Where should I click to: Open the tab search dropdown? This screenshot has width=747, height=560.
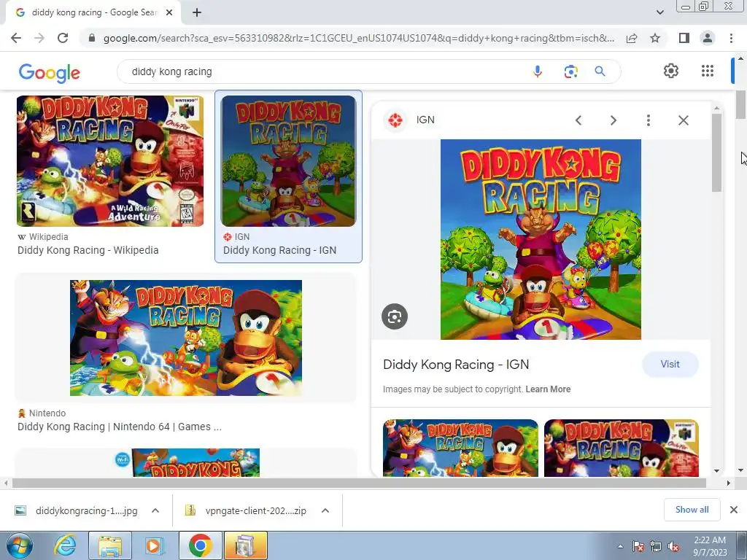pyautogui.click(x=659, y=12)
